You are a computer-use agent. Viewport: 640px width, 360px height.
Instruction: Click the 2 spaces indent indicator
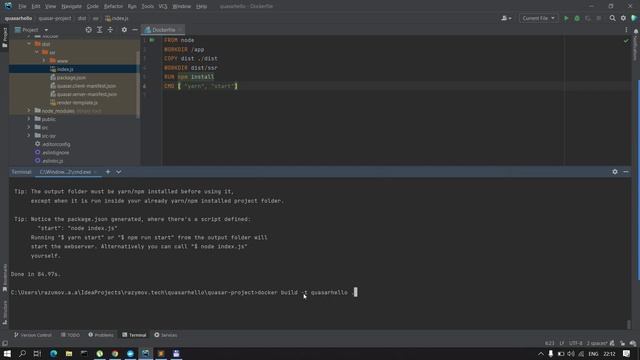tap(597, 343)
